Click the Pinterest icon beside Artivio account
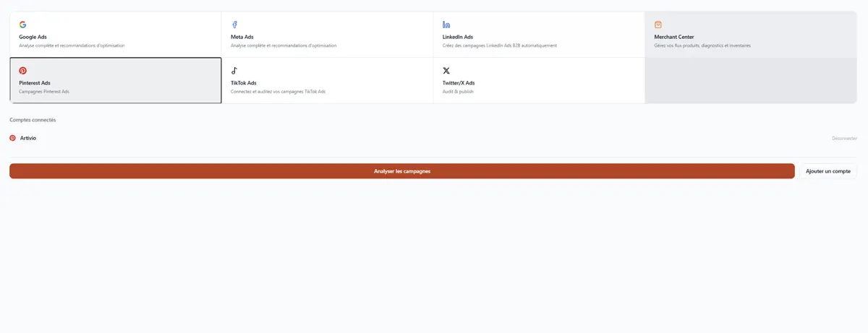Screen dimensions: 868x333 point(13,137)
